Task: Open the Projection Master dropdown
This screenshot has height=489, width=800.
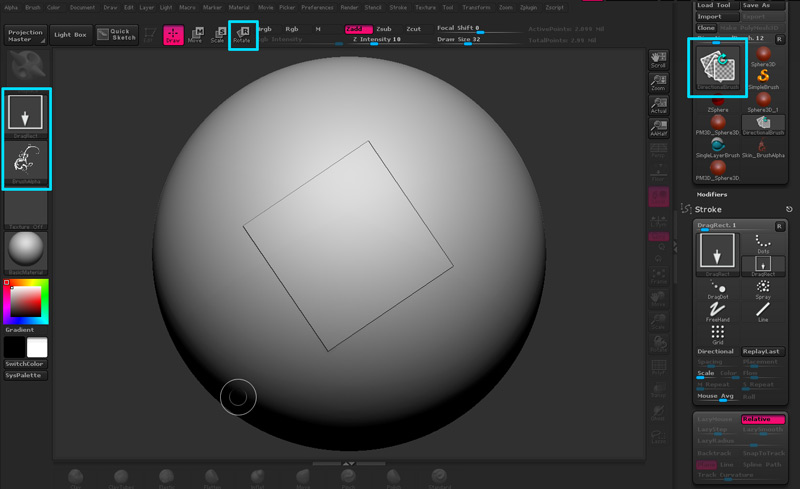Action: 26,35
